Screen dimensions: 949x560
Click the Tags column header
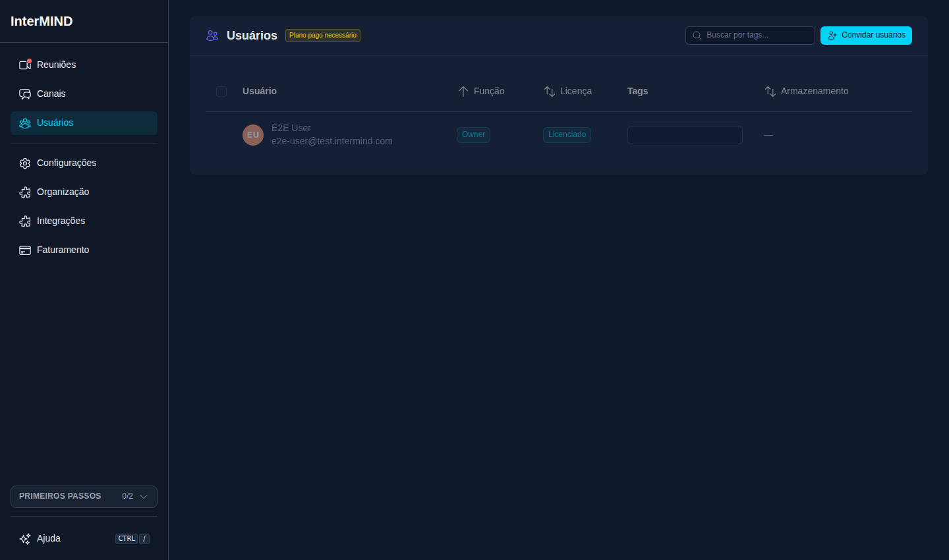click(637, 92)
